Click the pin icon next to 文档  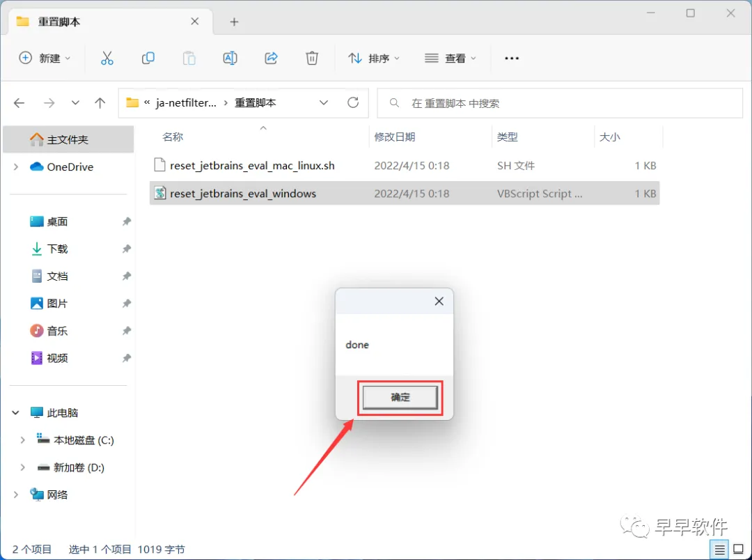click(x=127, y=277)
